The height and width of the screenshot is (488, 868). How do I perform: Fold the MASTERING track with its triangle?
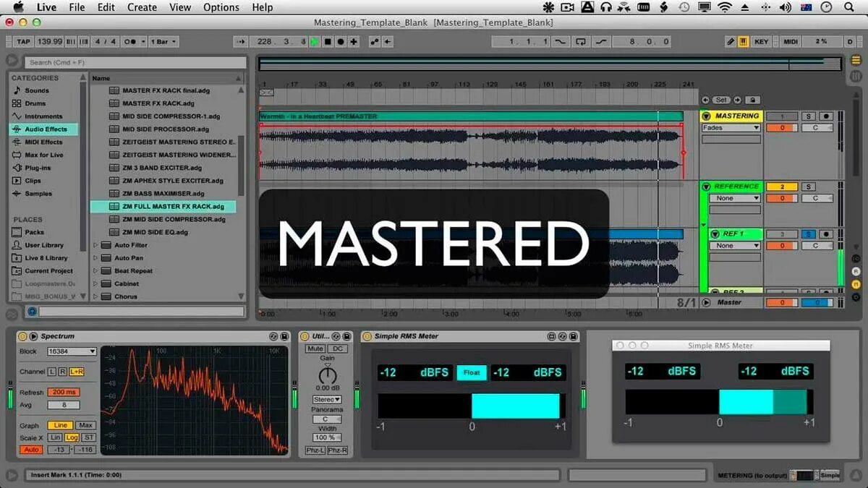click(x=707, y=116)
